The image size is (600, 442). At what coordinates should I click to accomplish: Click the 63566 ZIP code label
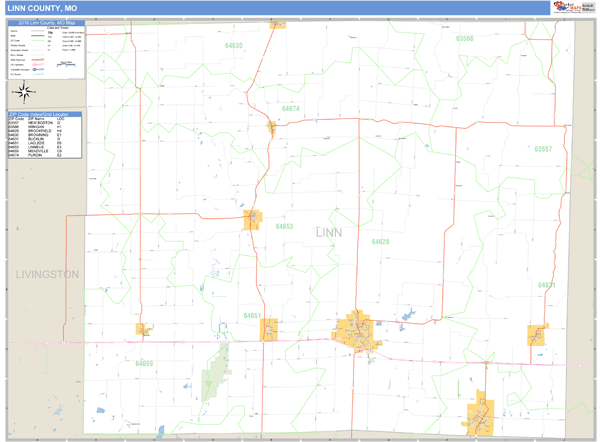pos(463,38)
